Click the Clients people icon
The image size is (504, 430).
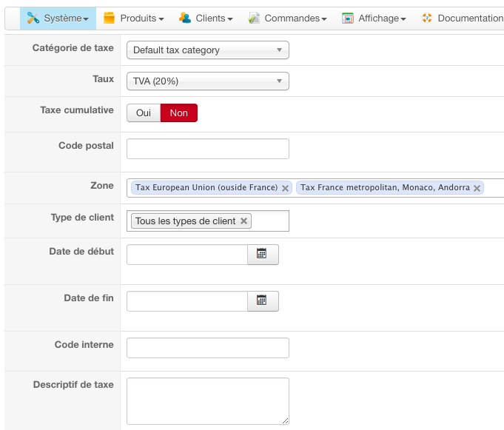coord(185,18)
